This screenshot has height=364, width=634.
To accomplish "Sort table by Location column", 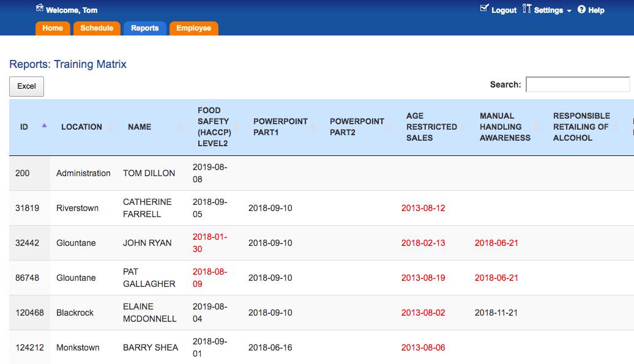I will tap(81, 127).
